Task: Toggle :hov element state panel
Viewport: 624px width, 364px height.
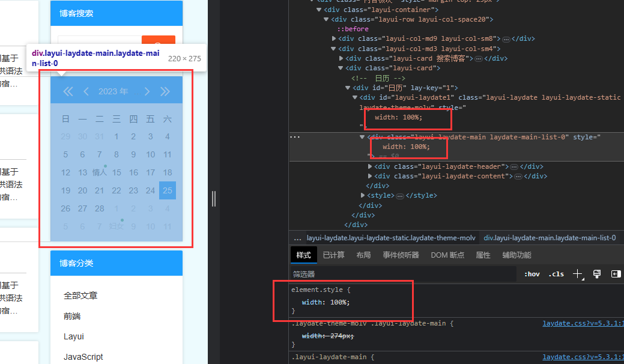Action: point(532,274)
